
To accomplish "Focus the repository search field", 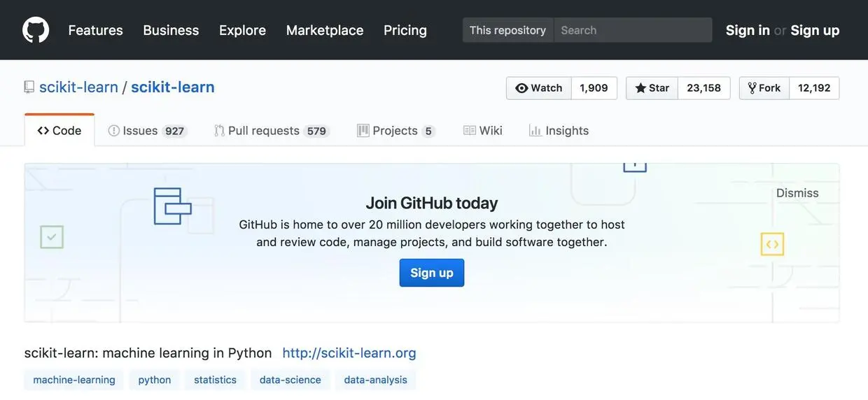I will [x=633, y=30].
